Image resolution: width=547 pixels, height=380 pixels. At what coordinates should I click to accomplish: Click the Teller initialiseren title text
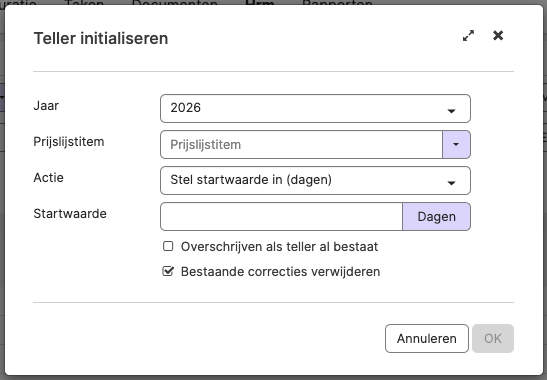[101, 38]
